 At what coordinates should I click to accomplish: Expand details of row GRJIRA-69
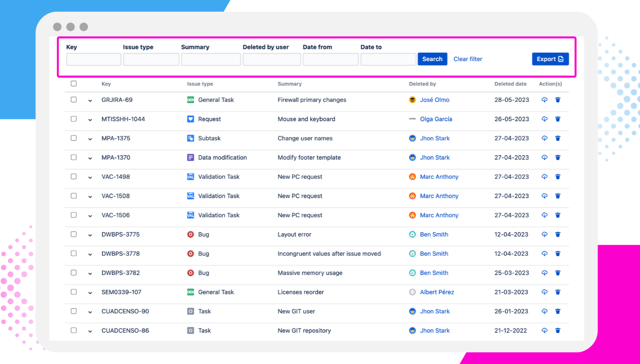click(90, 101)
